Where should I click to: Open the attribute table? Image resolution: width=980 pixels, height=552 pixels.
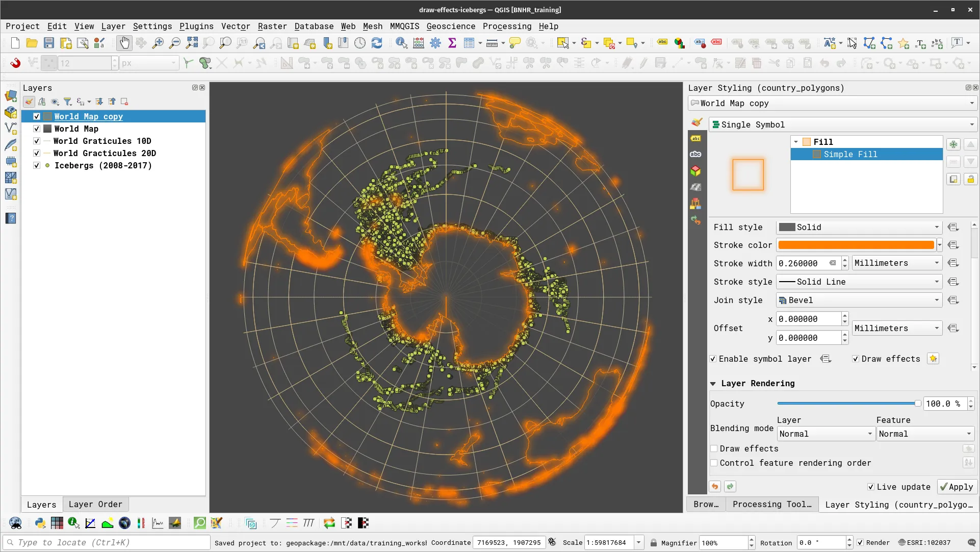coord(469,43)
